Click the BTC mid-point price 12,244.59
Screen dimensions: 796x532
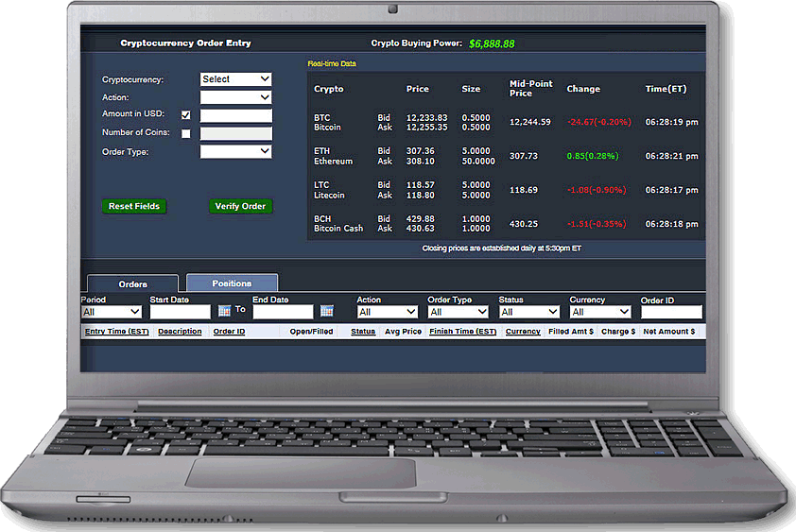(530, 122)
